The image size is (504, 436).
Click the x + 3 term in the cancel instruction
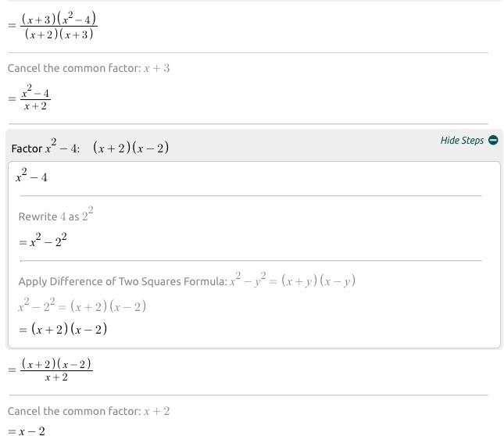[156, 69]
